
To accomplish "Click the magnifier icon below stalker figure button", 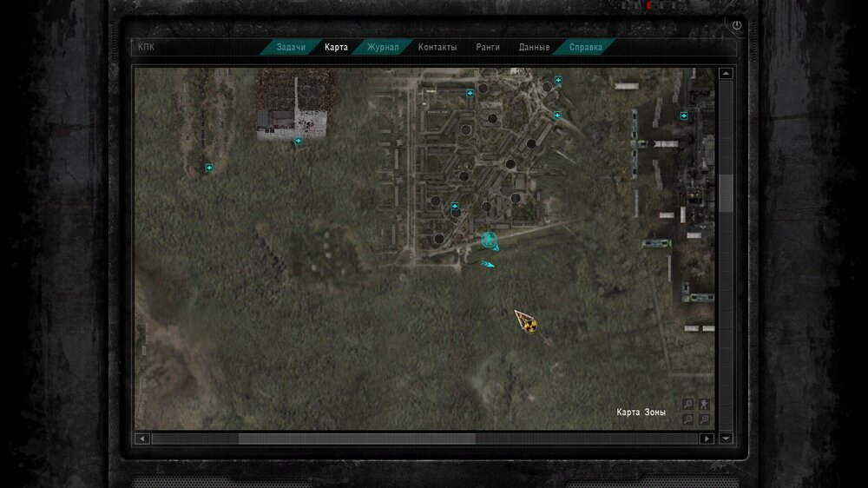I will [x=704, y=419].
